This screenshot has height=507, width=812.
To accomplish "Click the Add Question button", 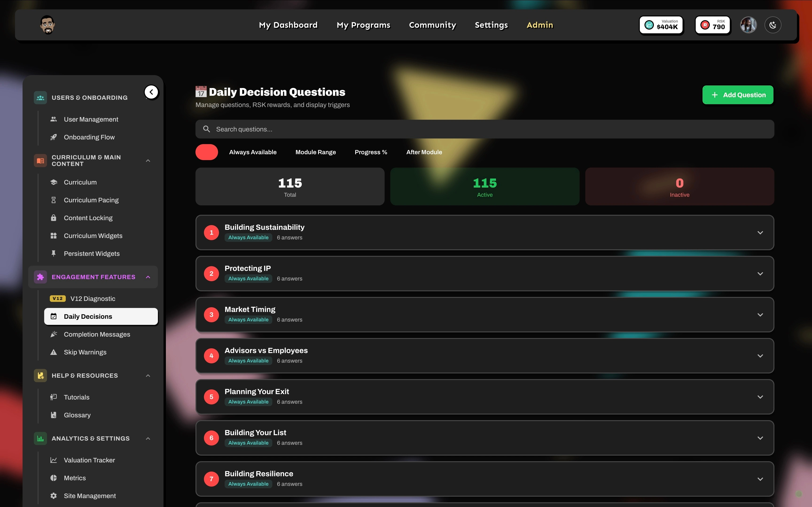I will pyautogui.click(x=738, y=95).
